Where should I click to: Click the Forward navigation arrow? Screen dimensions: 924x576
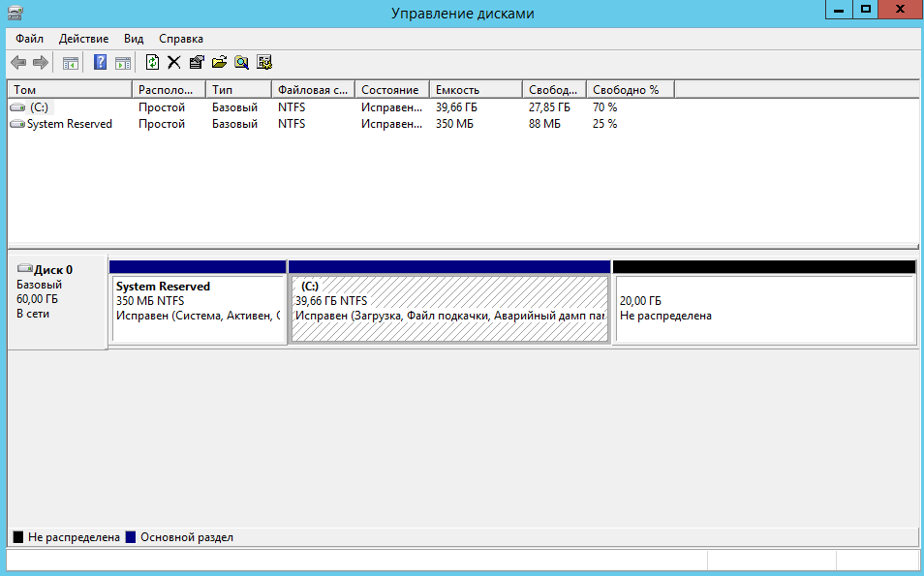pyautogui.click(x=40, y=62)
